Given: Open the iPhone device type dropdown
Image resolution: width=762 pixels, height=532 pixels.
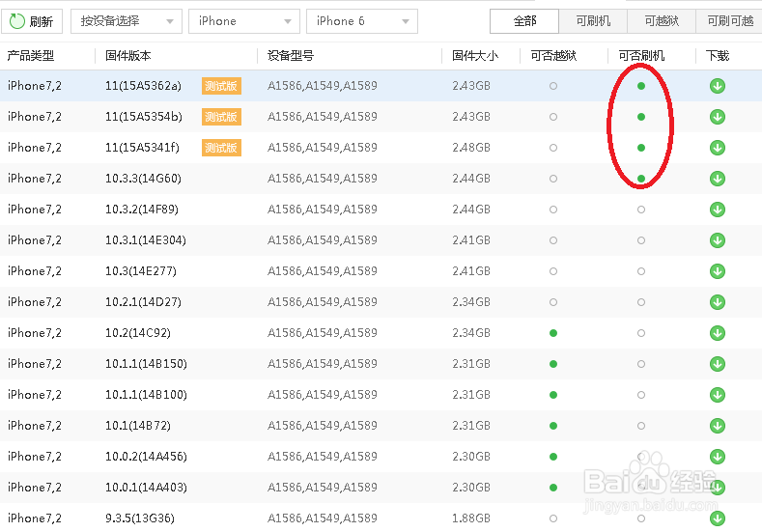Looking at the screenshot, I should (x=244, y=21).
